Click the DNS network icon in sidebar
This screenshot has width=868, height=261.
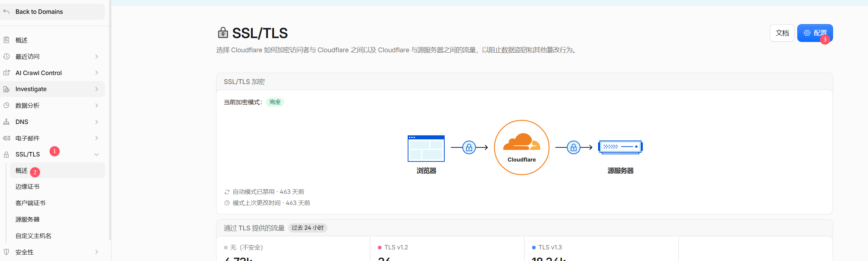pyautogui.click(x=6, y=122)
